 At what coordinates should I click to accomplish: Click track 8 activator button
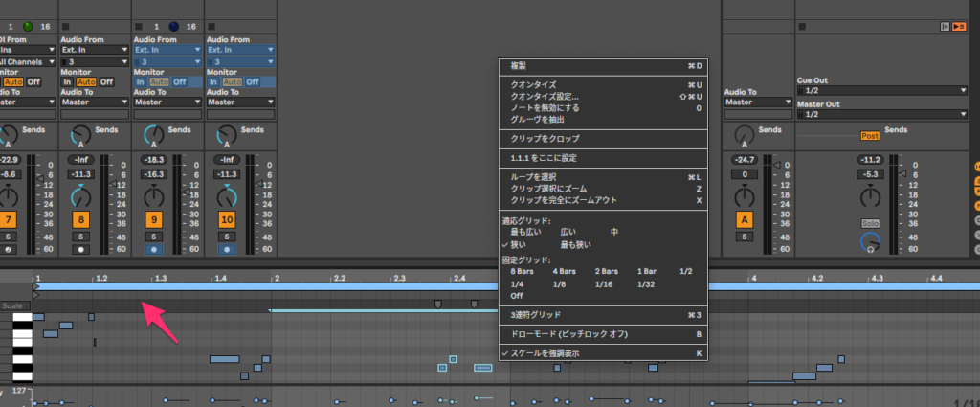pyautogui.click(x=80, y=220)
